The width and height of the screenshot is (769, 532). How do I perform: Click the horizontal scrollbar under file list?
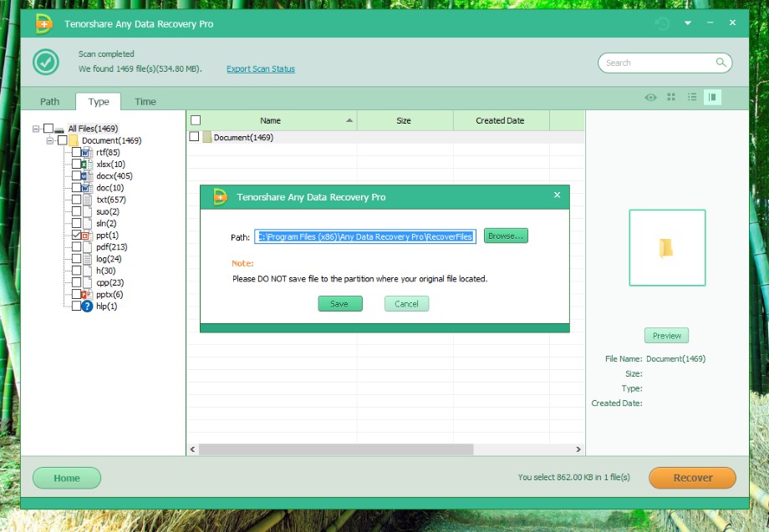376,449
